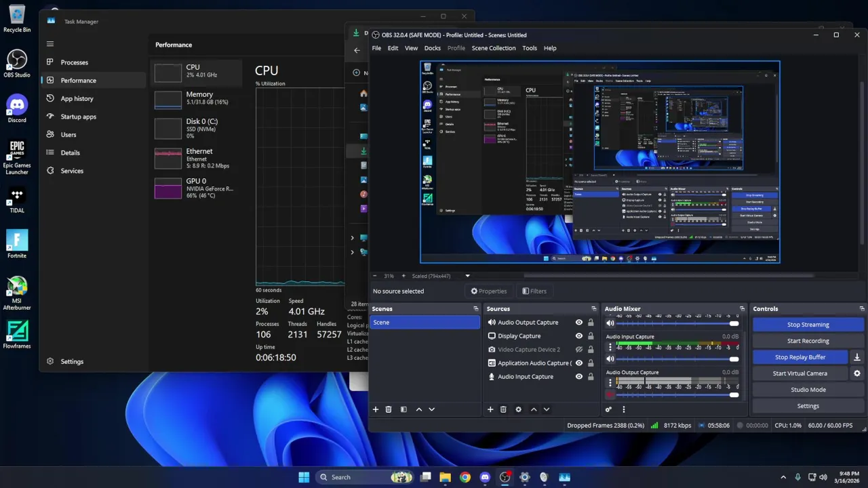
Task: Adjust topmost mixer volume slider
Action: pyautogui.click(x=678, y=323)
